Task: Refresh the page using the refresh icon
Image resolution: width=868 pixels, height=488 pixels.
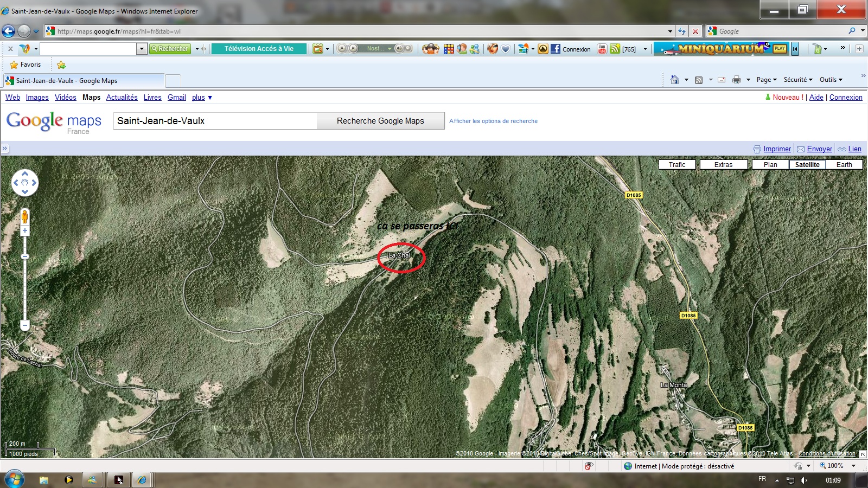Action: click(x=682, y=31)
